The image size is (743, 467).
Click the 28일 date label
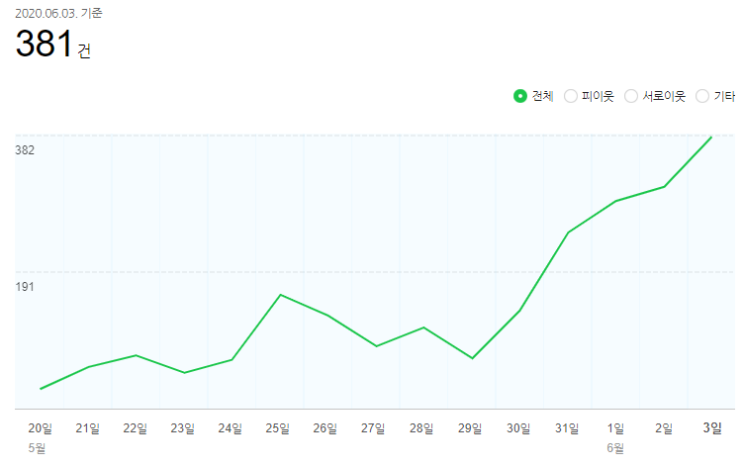click(421, 428)
